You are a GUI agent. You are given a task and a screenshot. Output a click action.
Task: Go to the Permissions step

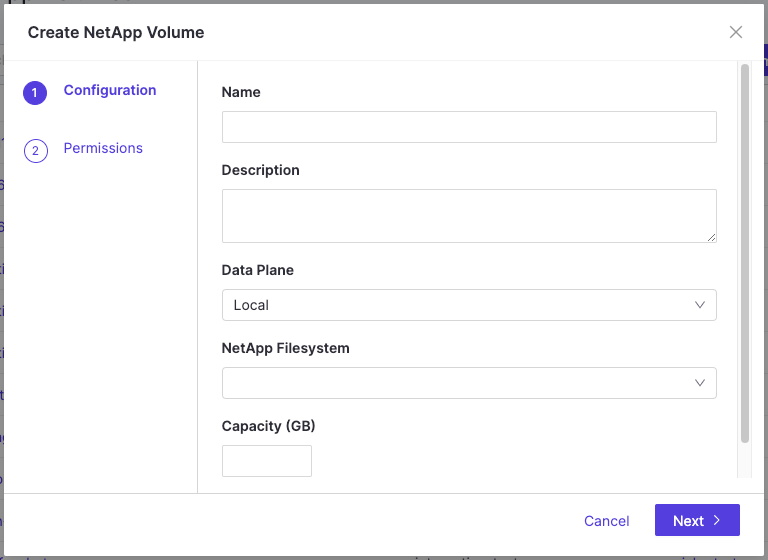(x=103, y=148)
